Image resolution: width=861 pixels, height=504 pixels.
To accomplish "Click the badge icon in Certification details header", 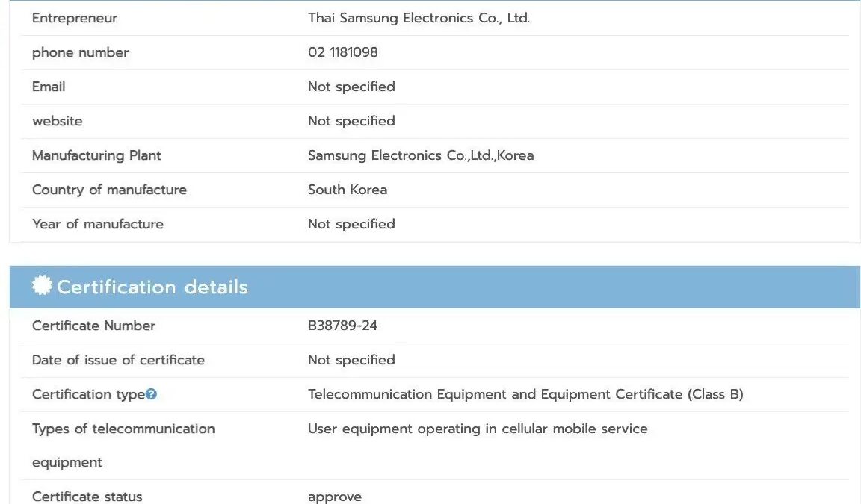I will click(42, 285).
